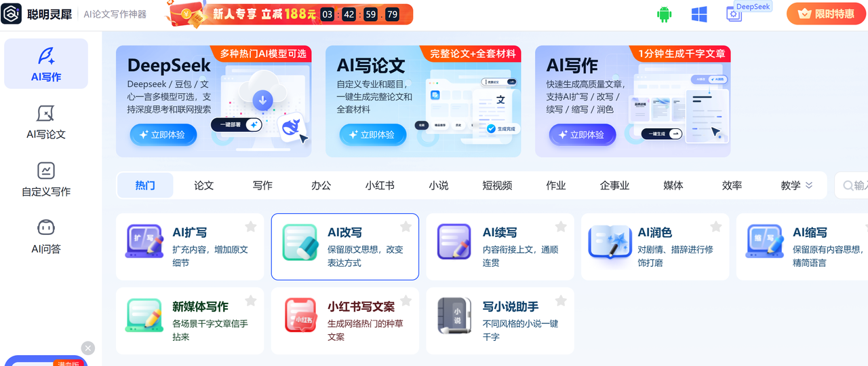868x366 pixels.
Task: Click the AI缩写 card icon
Action: (x=765, y=242)
